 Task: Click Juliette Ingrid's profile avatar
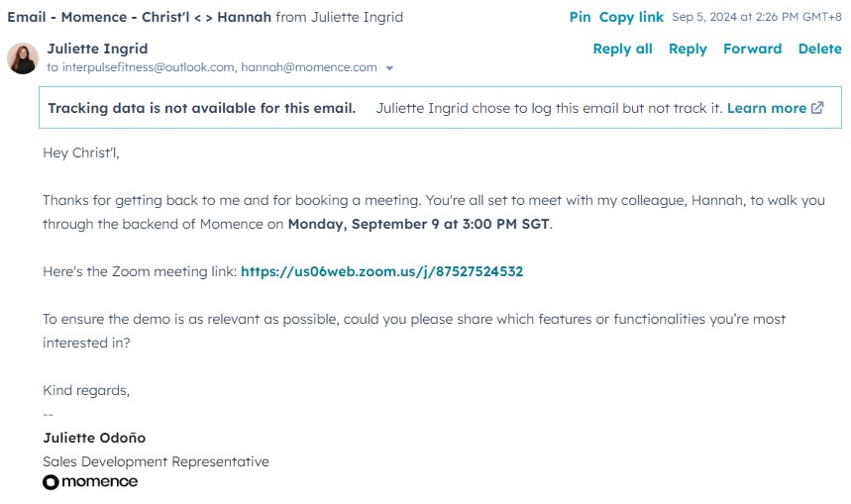pyautogui.click(x=23, y=58)
